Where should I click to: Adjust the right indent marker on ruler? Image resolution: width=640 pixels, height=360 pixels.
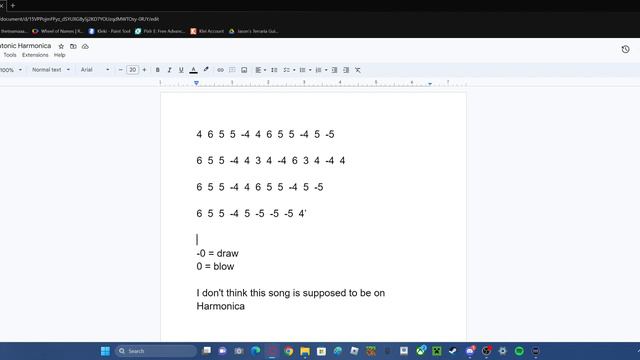tap(430, 84)
